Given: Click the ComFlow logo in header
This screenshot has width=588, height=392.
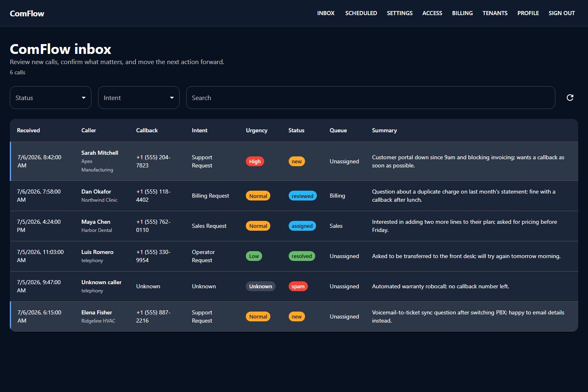Looking at the screenshot, I should click(27, 13).
